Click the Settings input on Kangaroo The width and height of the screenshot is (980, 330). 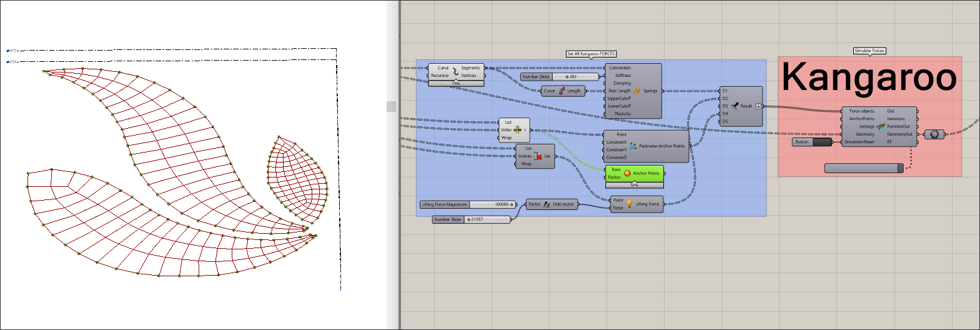tap(866, 126)
